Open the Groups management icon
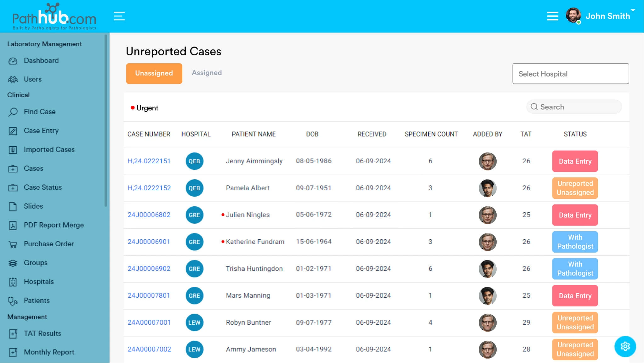 [13, 263]
